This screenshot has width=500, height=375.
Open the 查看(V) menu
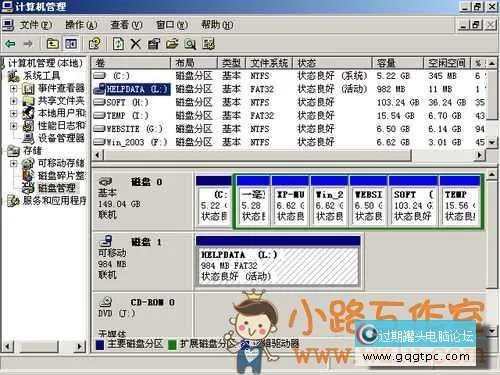126,25
